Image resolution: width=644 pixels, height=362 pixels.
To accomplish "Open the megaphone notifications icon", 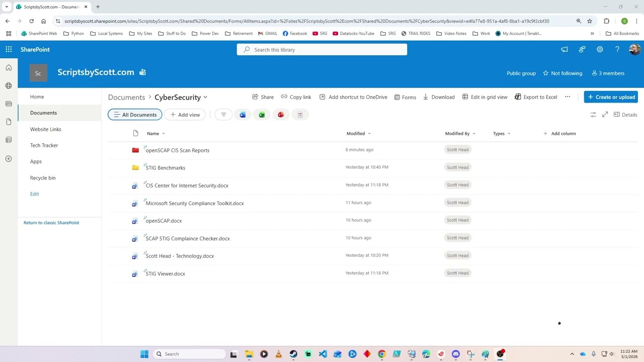I will pyautogui.click(x=565, y=49).
